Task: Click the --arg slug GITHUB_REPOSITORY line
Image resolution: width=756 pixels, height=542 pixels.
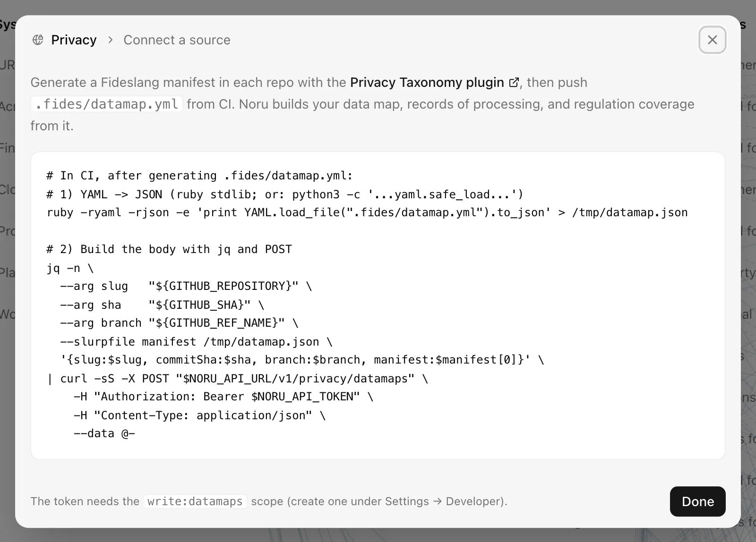Action: pyautogui.click(x=186, y=286)
